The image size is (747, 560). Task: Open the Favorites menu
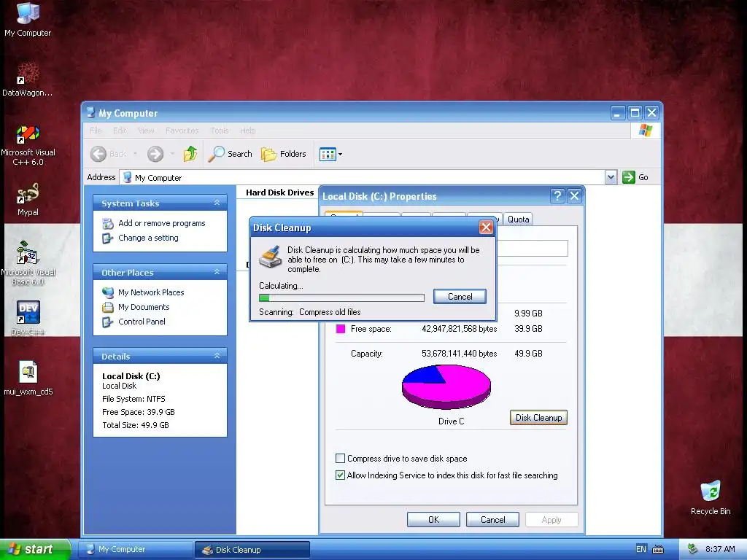(182, 131)
